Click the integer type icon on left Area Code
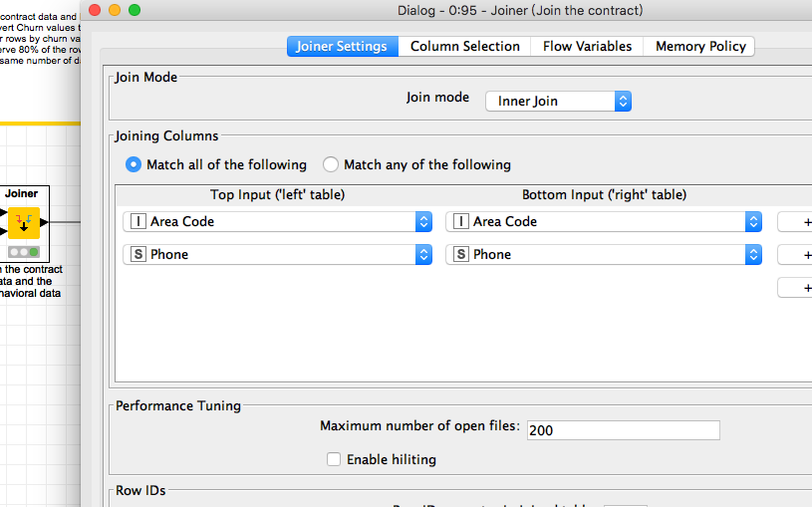The image size is (812, 507). (137, 222)
